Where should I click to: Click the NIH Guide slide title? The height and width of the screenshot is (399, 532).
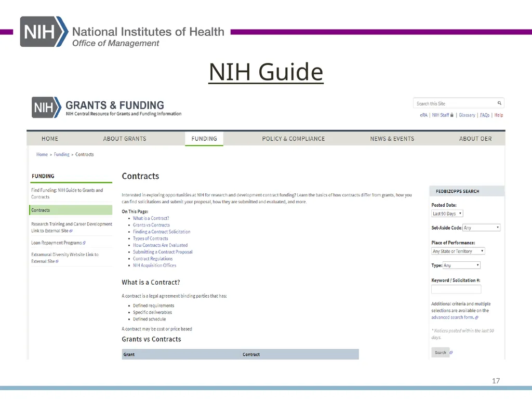click(265, 72)
